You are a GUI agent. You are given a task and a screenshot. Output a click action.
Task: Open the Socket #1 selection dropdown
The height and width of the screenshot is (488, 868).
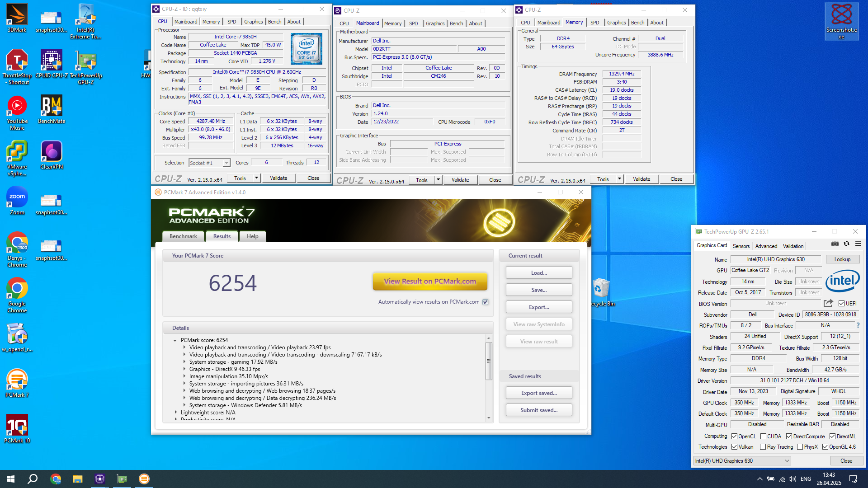coord(209,163)
